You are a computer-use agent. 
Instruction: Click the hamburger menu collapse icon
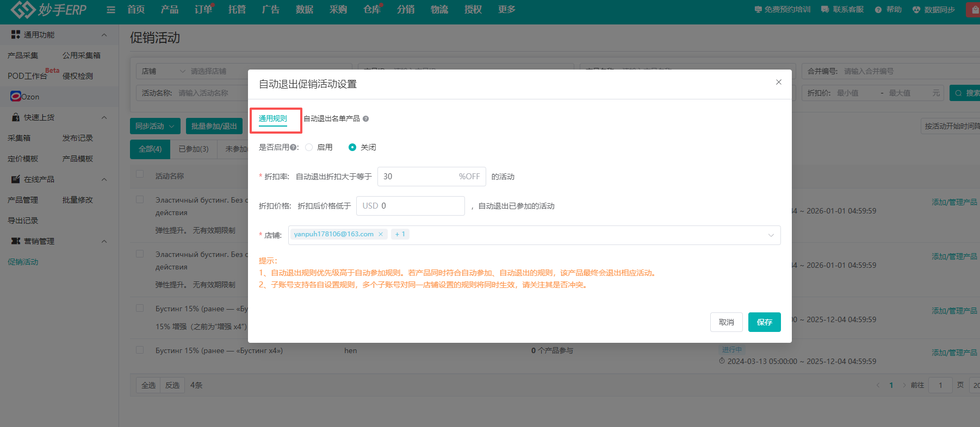111,10
